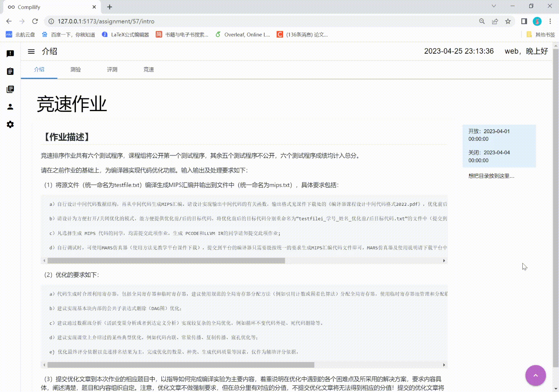Viewport: 559px width, 392px height.
Task: Toggle the side panel icon near browser menu
Action: [x=524, y=21]
